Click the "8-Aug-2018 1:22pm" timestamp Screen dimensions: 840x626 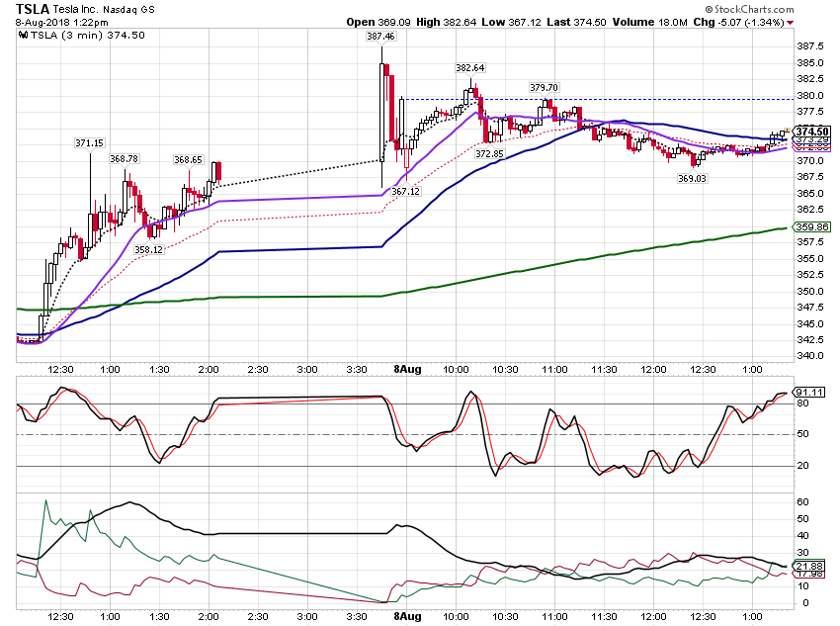[61, 23]
